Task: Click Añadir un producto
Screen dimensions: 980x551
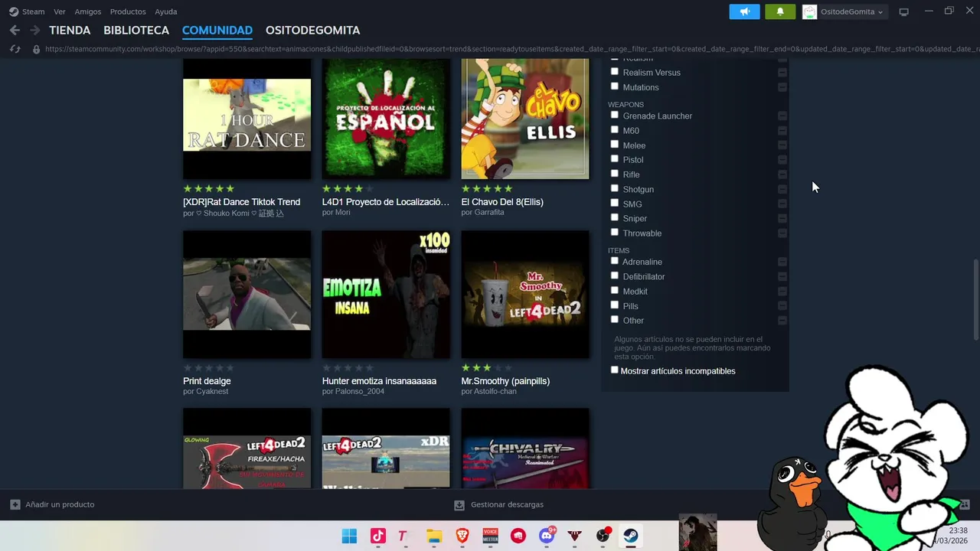Action: pos(60,505)
